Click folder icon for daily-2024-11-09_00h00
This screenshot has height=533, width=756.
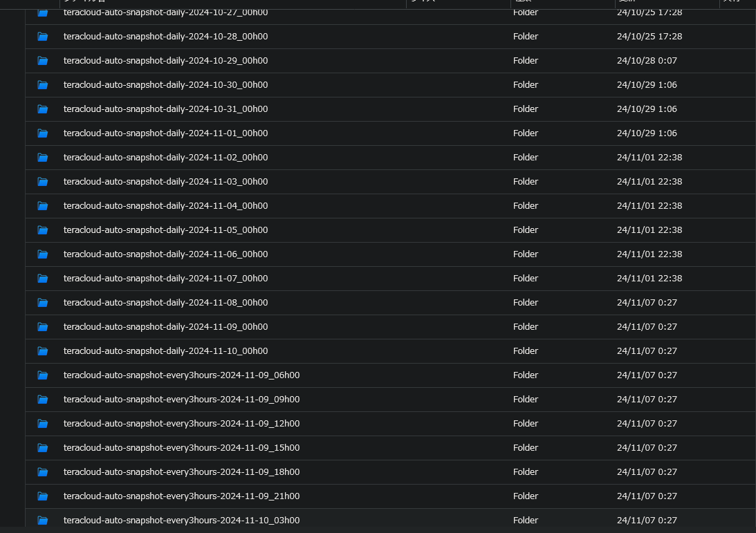pyautogui.click(x=42, y=327)
